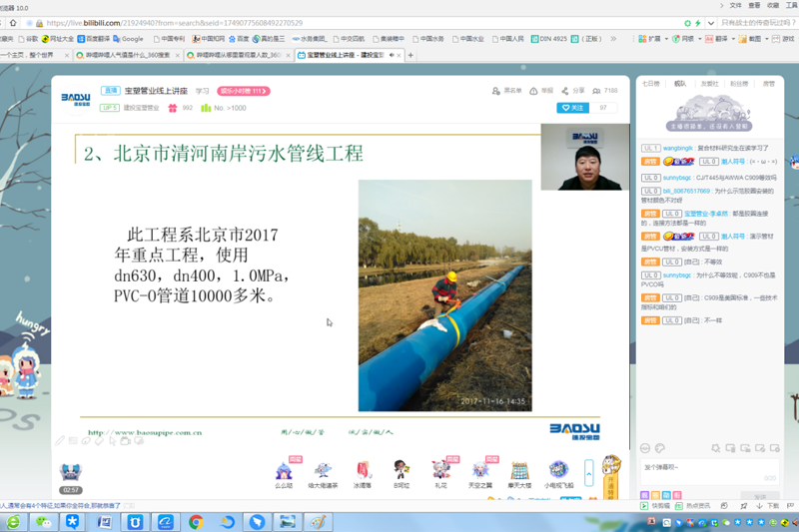Screen dimensions: 799x532
Task: Send the gift 么么哒
Action: pos(284,474)
